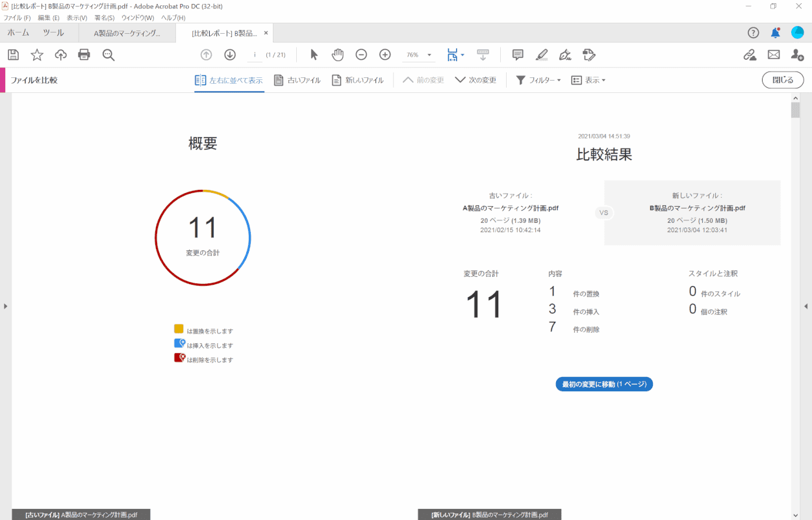The image size is (812, 520).
Task: Click the 新しいファイル B製品 footer label
Action: [490, 514]
